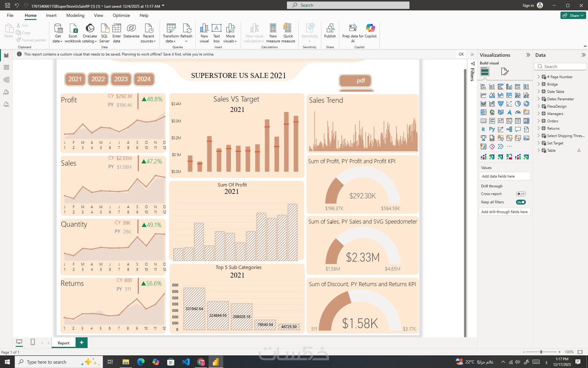Open the Format visual brush tab
588x368 pixels.
(504, 72)
